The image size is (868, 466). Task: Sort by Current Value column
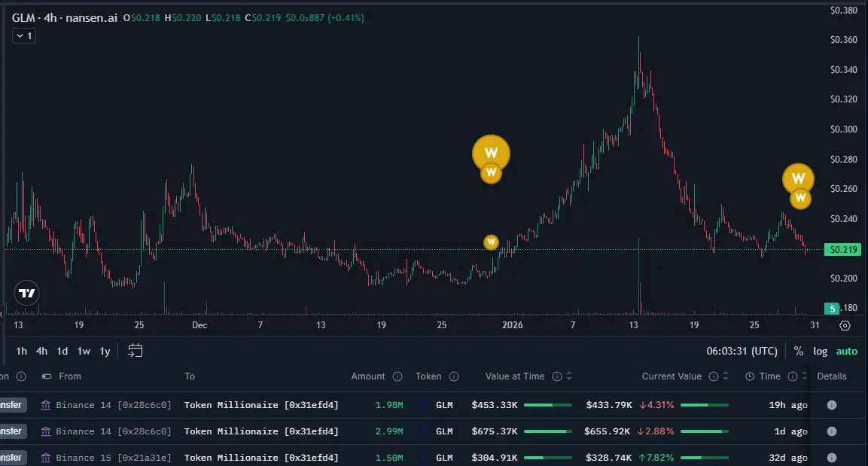[x=725, y=376]
